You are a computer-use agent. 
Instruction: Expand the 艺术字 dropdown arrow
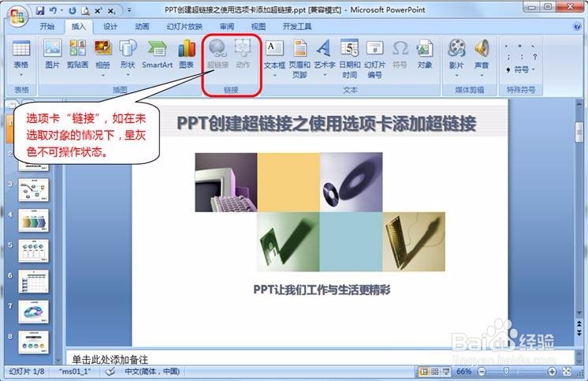[325, 75]
